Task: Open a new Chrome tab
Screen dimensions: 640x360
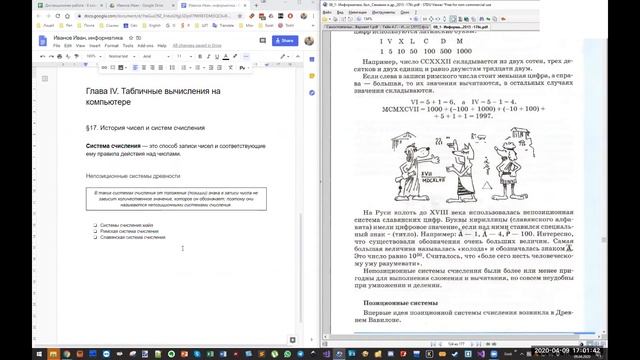Action: click(256, 5)
